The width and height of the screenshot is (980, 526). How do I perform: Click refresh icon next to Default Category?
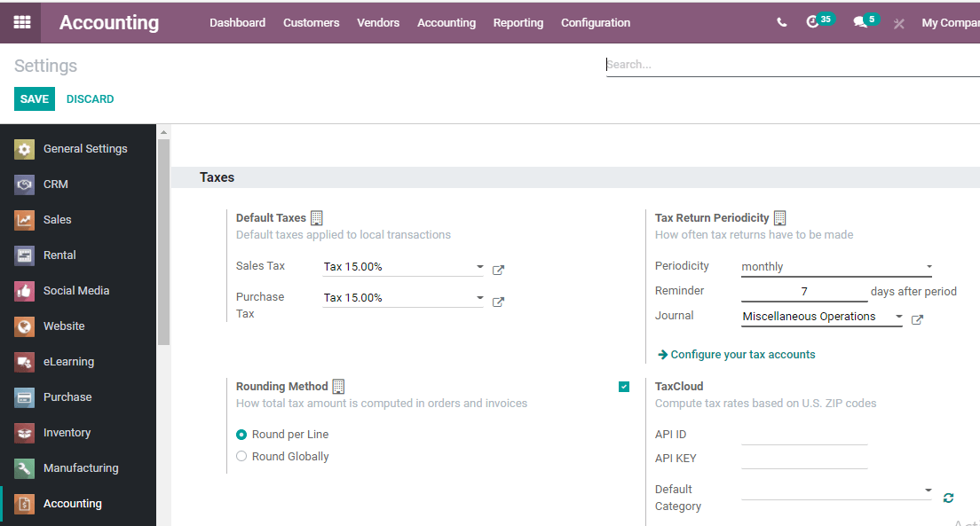click(948, 499)
